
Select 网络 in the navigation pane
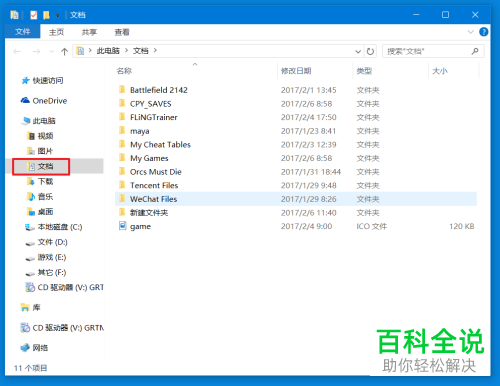tap(40, 348)
